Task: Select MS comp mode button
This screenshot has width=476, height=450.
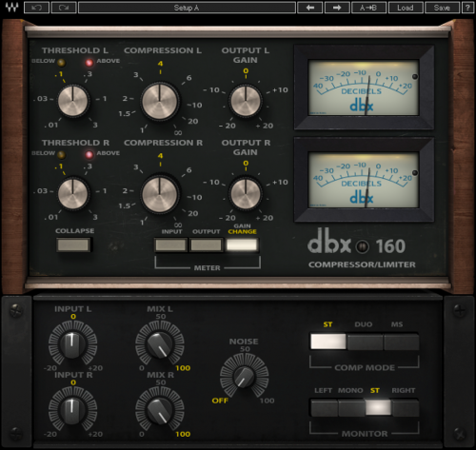Action: pos(402,342)
